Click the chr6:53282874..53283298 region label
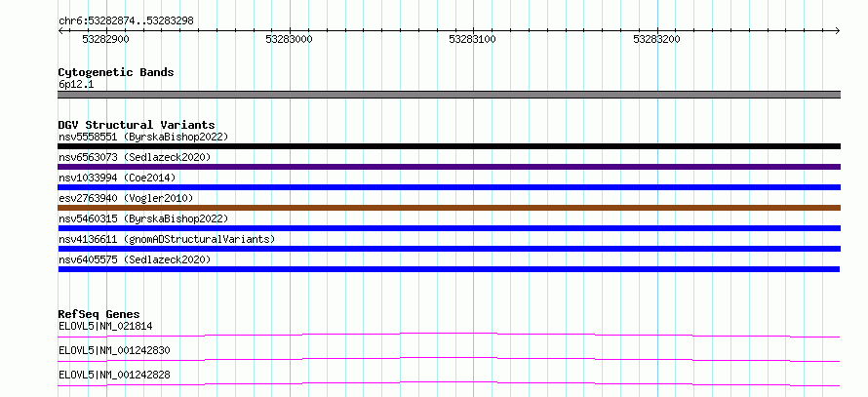 (126, 20)
